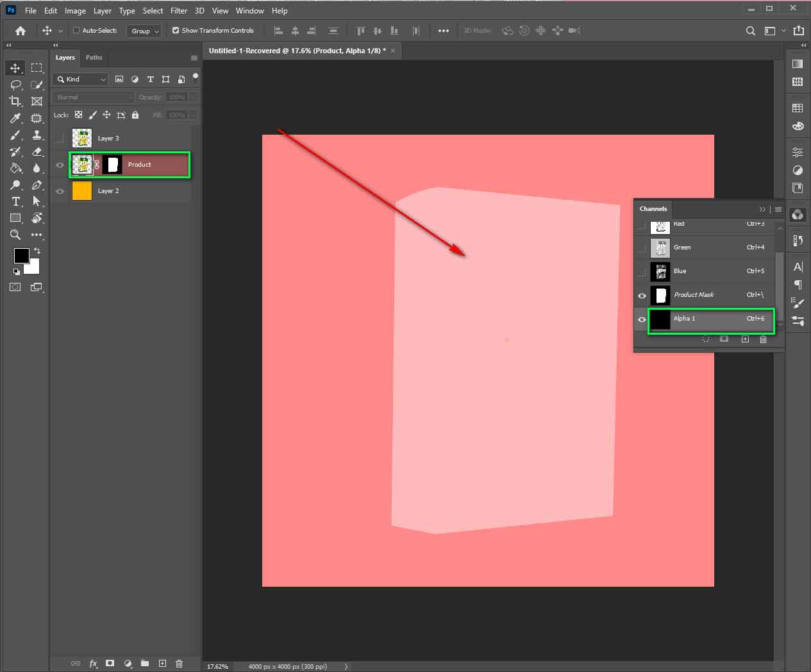Select the Zoom tool

coord(15,235)
